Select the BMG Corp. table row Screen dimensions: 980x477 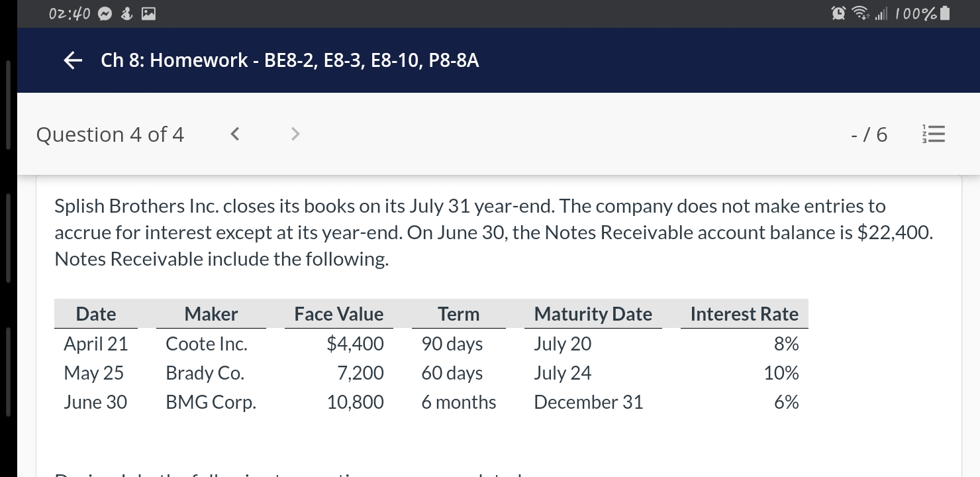[210, 401]
